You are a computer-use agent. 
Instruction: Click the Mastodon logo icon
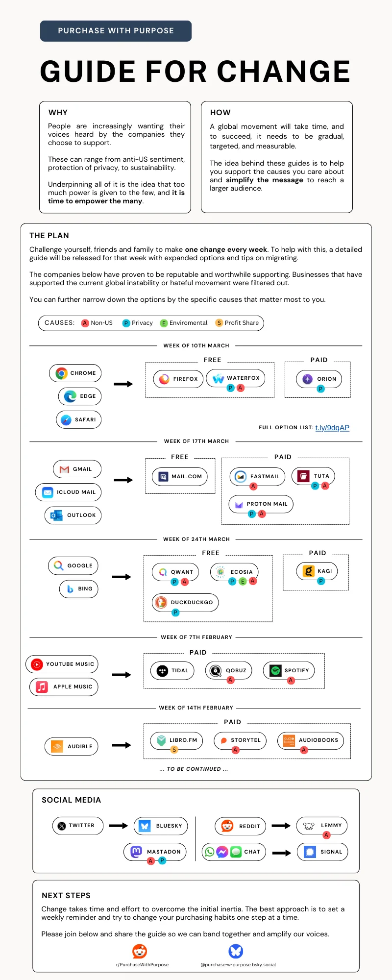[x=136, y=852]
